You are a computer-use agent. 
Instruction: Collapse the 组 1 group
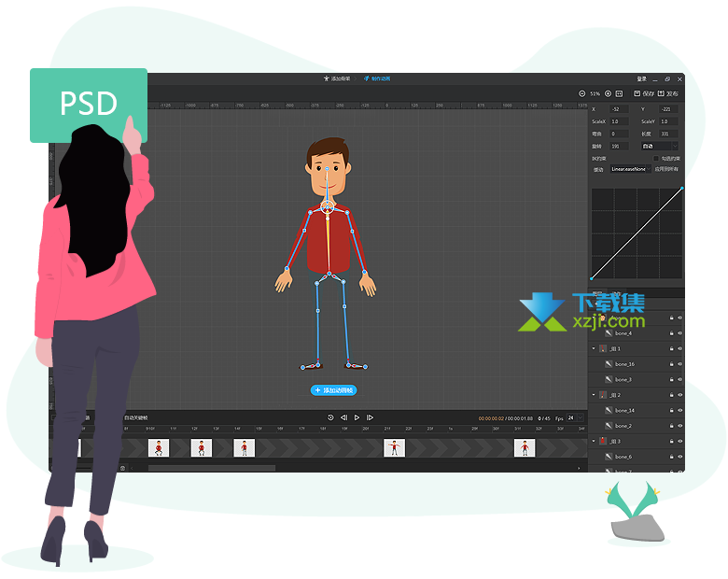pos(594,348)
